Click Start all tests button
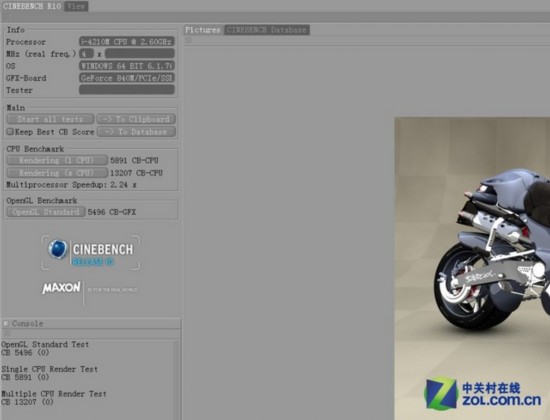 (x=51, y=119)
